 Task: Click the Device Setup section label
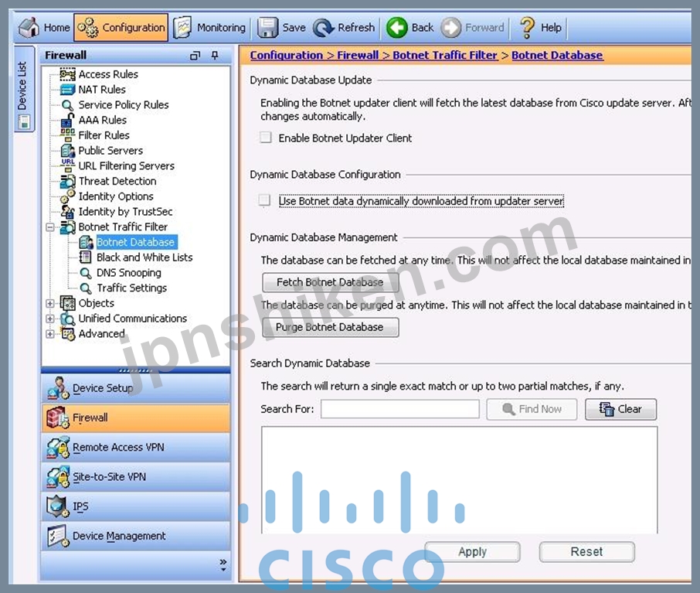pos(103,388)
